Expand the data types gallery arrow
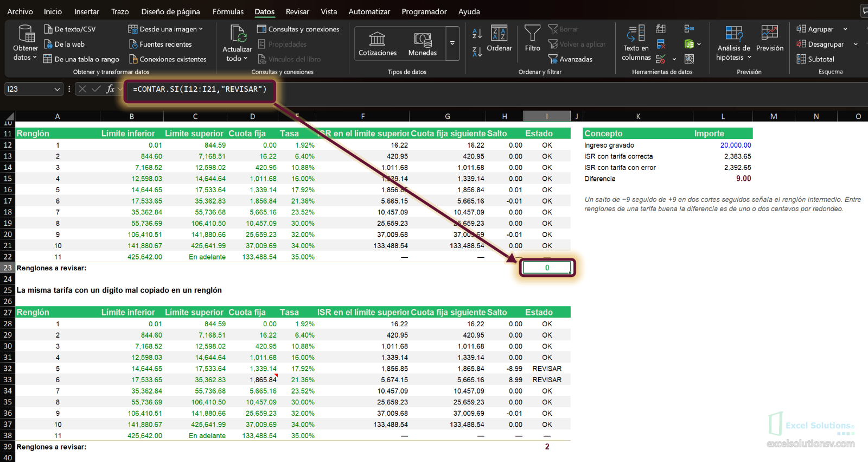Image resolution: width=868 pixels, height=462 pixels. pyautogui.click(x=452, y=43)
